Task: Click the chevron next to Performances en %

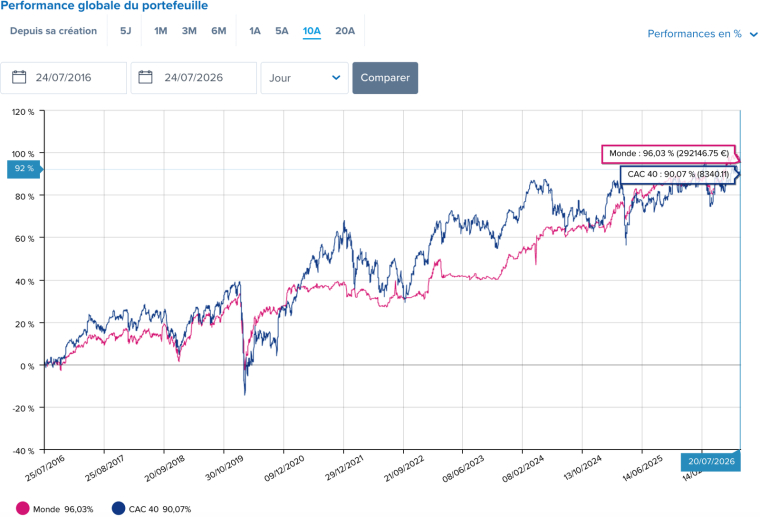Action: [753, 34]
